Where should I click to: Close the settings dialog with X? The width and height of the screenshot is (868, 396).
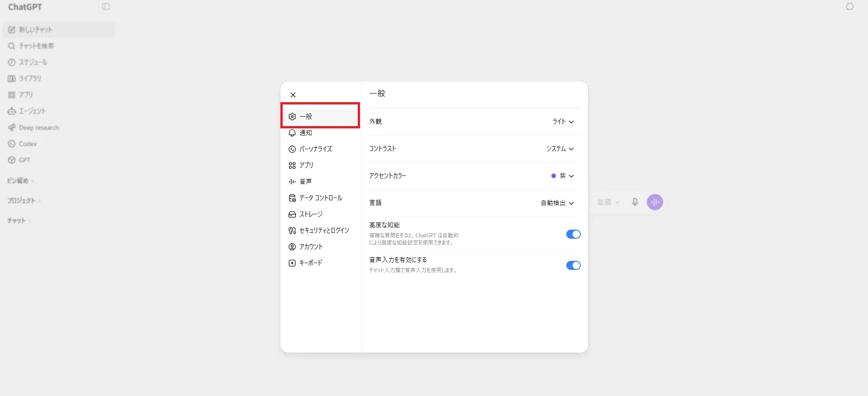(293, 95)
